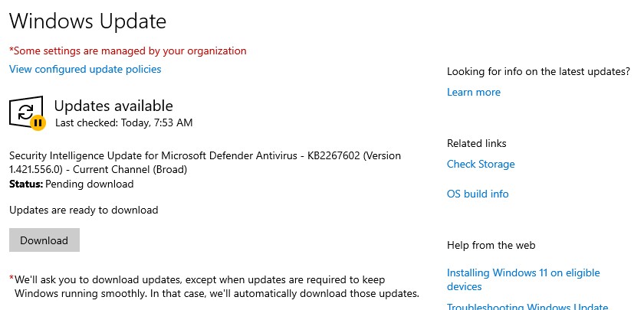Click 'Updates are ready to download' text
The width and height of the screenshot is (644, 310).
click(x=84, y=210)
